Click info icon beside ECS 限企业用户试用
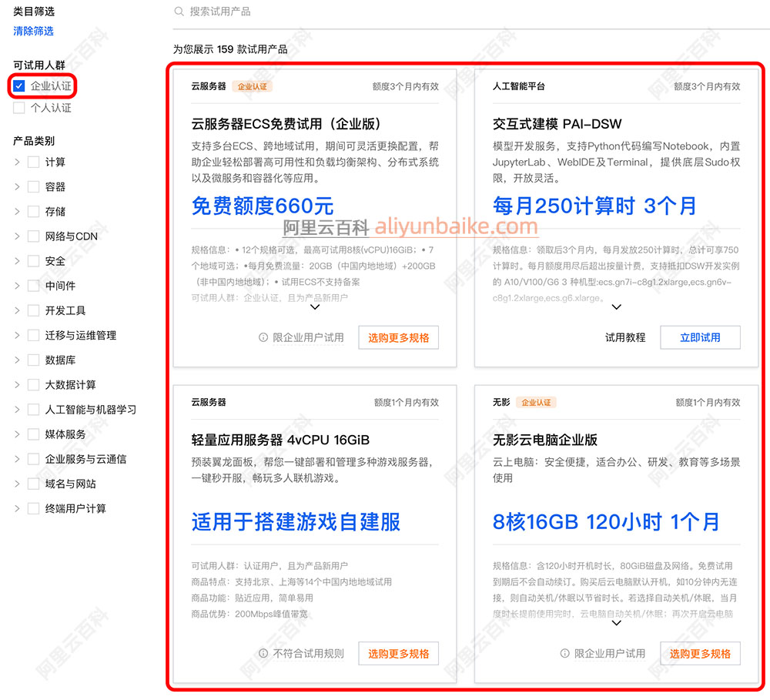Screen dimensions: 770x700 pos(263,337)
